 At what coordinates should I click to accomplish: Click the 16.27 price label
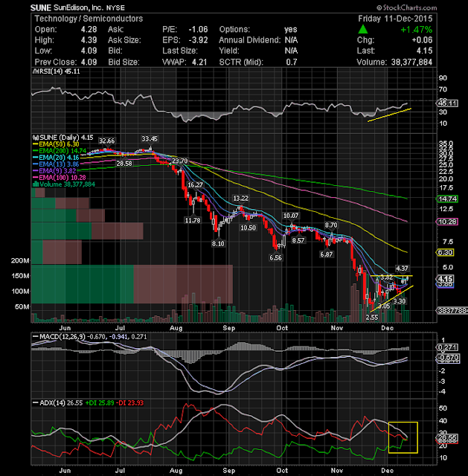[x=195, y=185]
